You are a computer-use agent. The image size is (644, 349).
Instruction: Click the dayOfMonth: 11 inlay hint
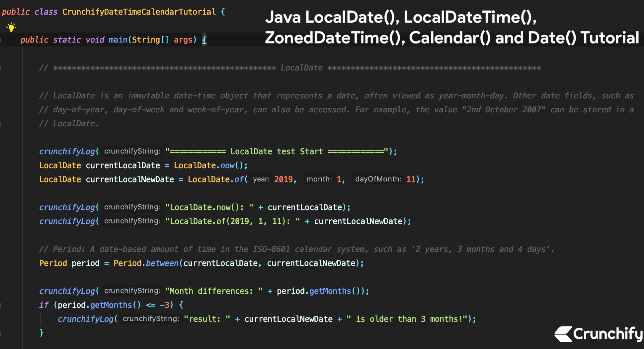point(379,179)
